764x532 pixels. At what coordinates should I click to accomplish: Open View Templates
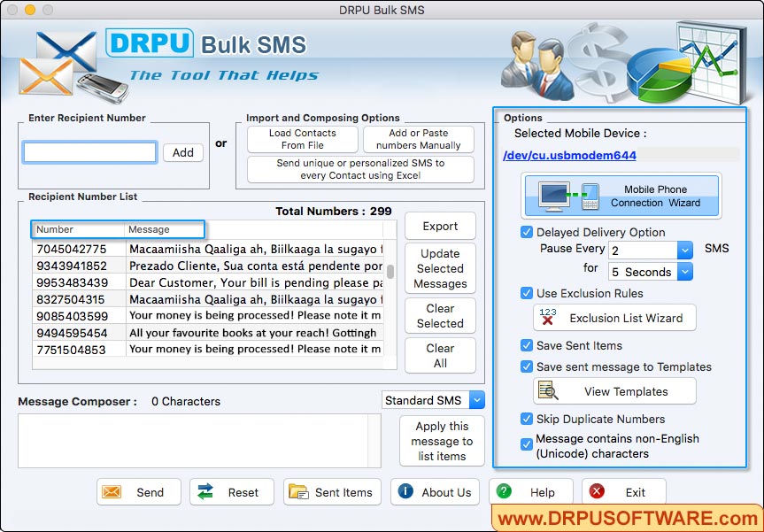[x=614, y=391]
